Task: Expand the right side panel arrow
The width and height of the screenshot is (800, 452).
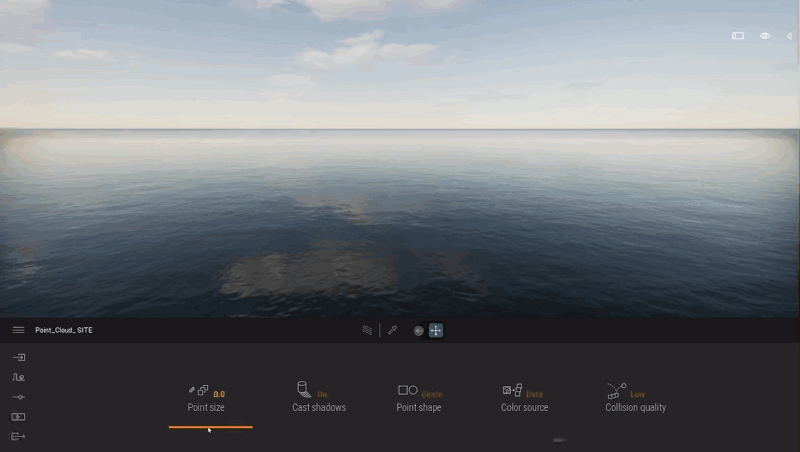Action: pos(789,36)
